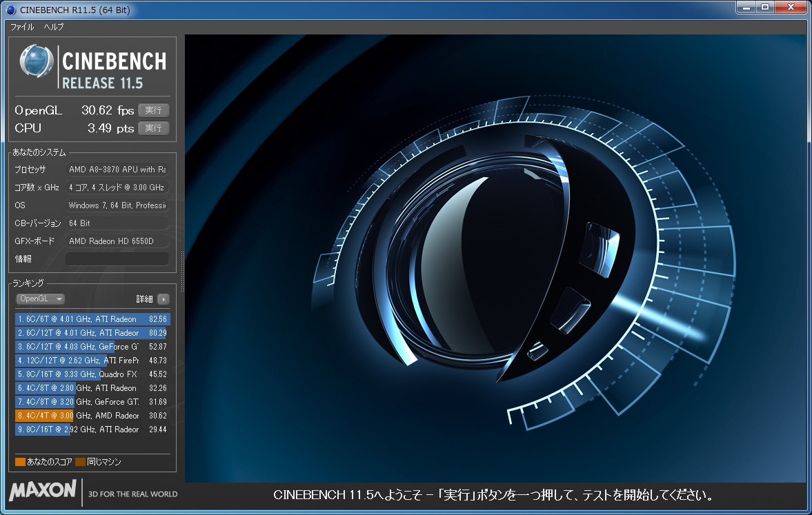Run the CPU test with 実行 button
Viewport: 812px width, 515px height.
(153, 128)
